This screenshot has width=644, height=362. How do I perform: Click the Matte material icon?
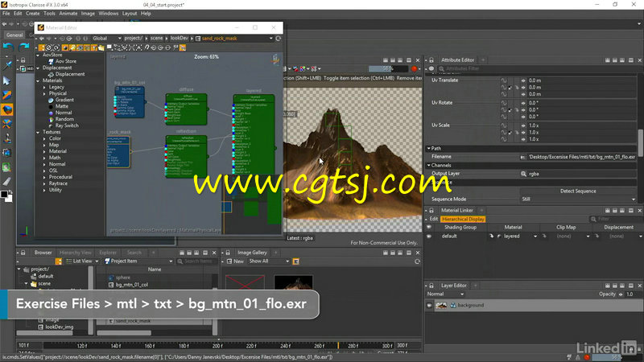(x=51, y=106)
